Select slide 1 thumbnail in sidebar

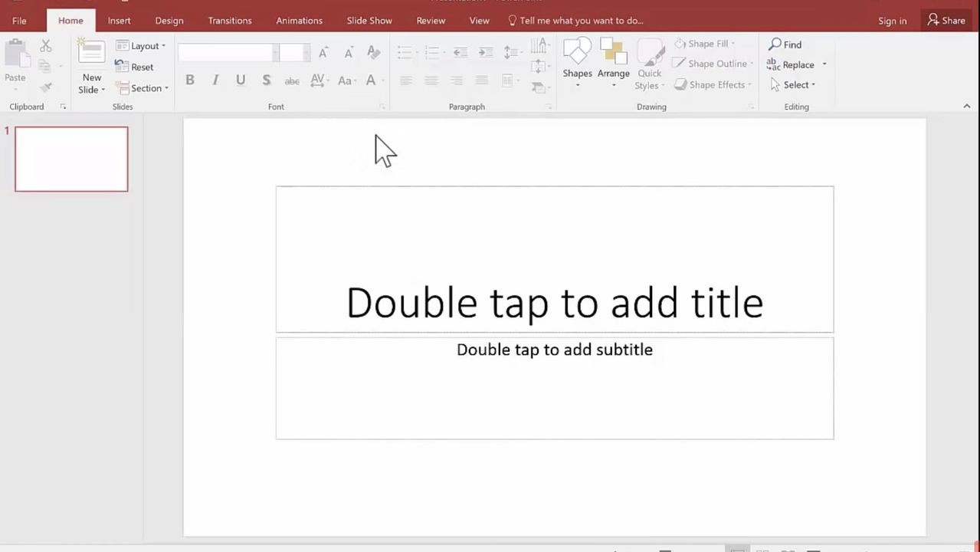pyautogui.click(x=71, y=159)
